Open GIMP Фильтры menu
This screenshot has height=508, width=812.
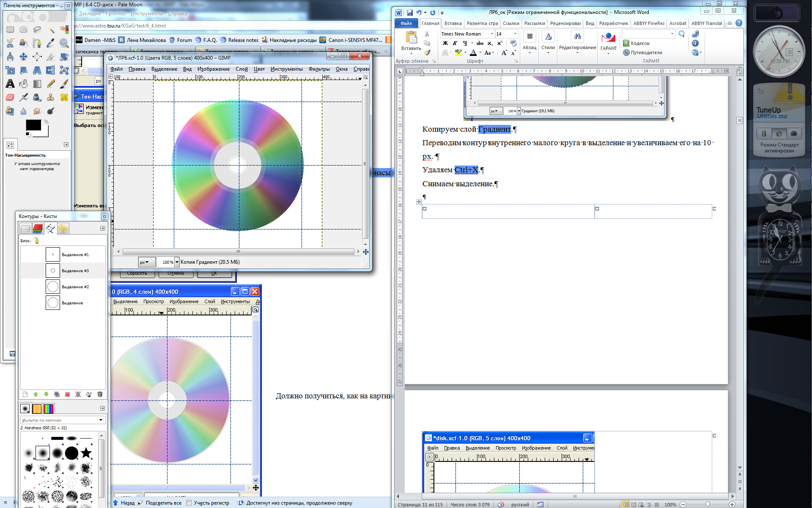[319, 69]
